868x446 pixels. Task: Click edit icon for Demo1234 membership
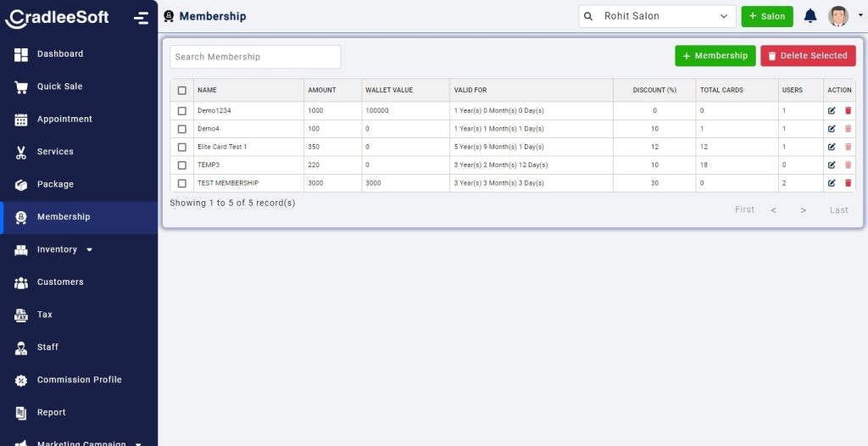832,110
